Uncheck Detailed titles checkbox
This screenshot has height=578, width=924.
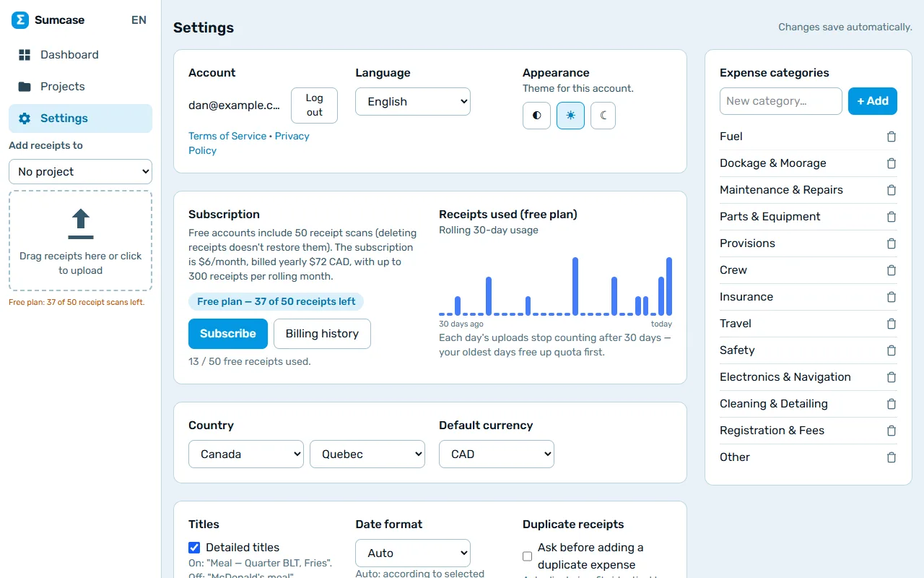(194, 548)
